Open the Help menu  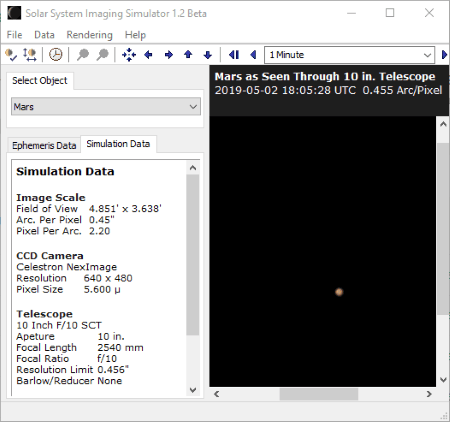pos(135,35)
